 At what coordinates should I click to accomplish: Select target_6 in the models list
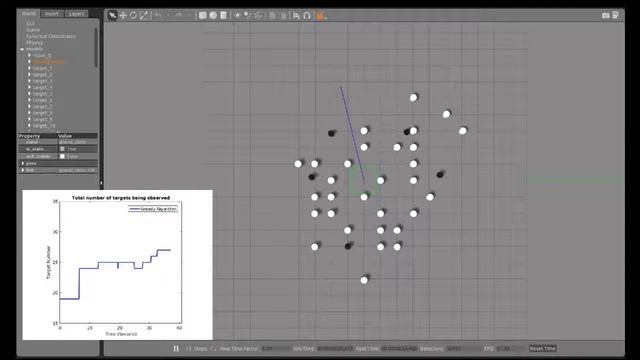42,100
